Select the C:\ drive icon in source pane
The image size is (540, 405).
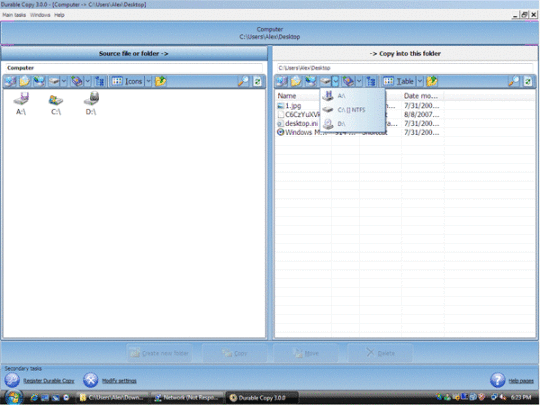[56, 104]
